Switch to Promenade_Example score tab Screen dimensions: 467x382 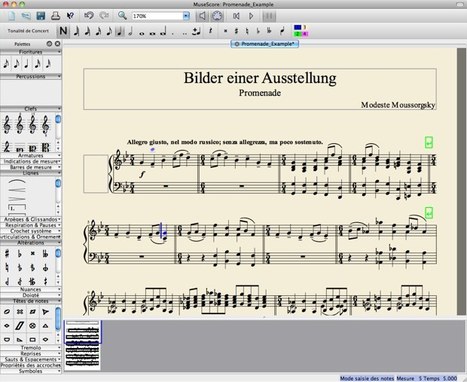click(x=265, y=44)
